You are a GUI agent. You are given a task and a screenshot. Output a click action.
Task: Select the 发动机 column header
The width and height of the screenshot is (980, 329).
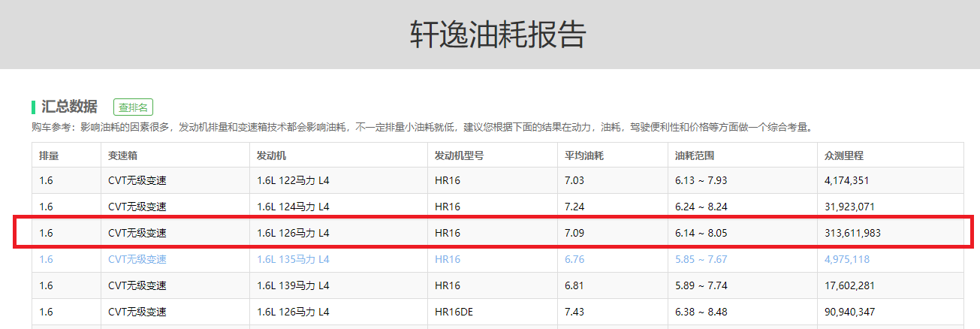coord(272,155)
